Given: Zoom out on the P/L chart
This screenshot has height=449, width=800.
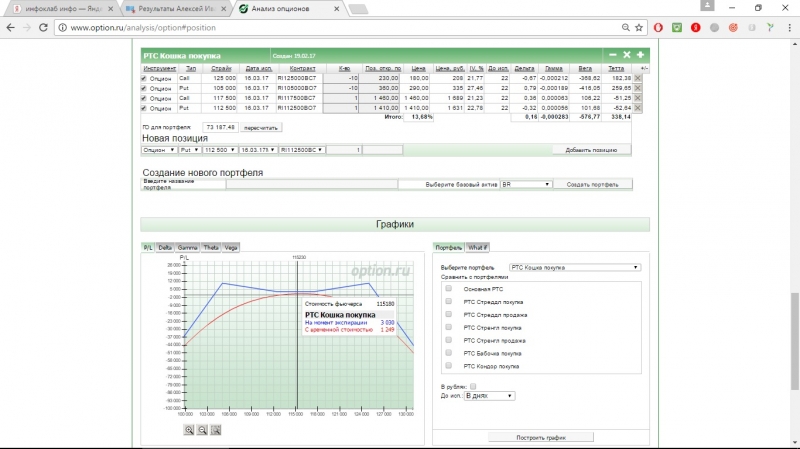Looking at the screenshot, I should pos(203,430).
